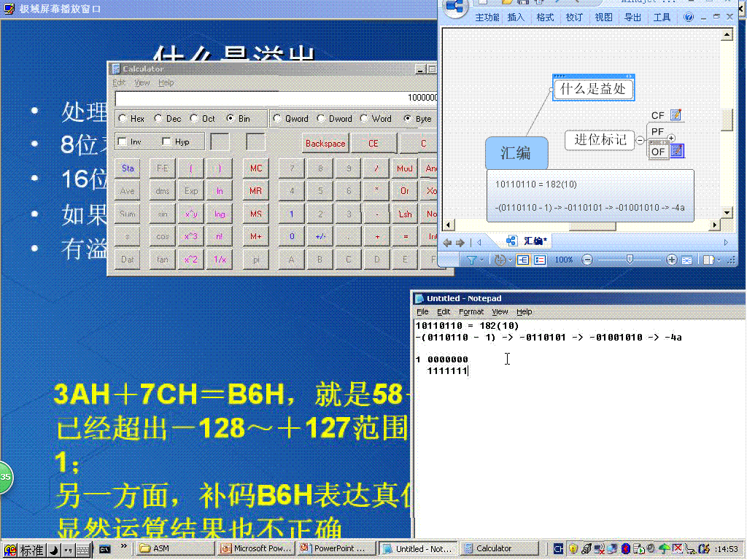Open the Calculator View menu
Viewport: 747px width, 560px height.
click(x=142, y=82)
